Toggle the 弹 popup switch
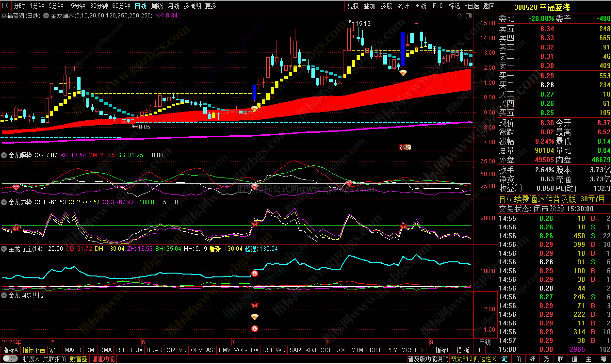Image resolution: width=611 pixels, height=364 pixels. click(x=10, y=359)
